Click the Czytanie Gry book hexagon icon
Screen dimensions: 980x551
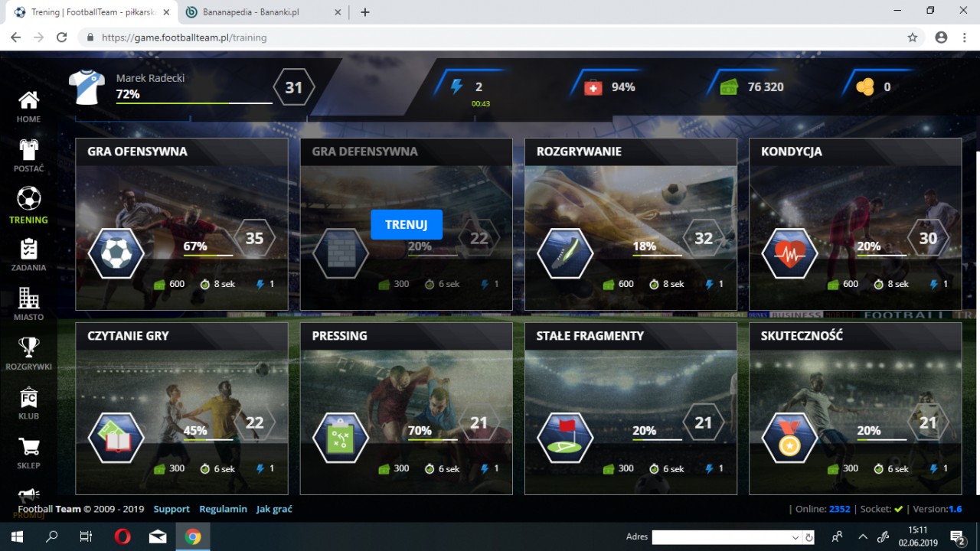coord(116,438)
